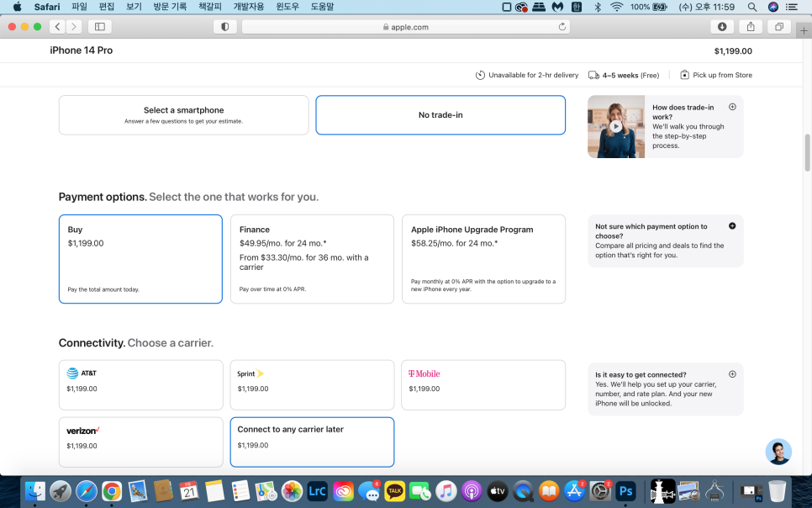Click the Bluetooth status icon
The width and height of the screenshot is (812, 508).
coord(597,7)
